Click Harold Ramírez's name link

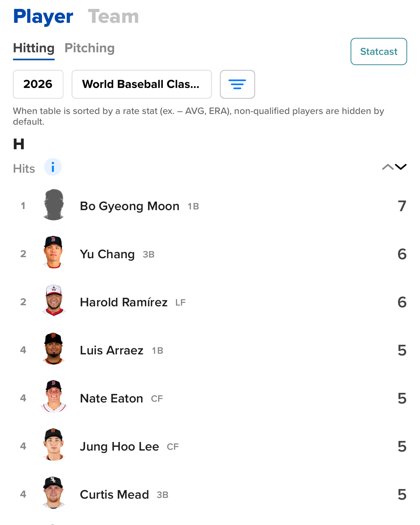(x=124, y=302)
